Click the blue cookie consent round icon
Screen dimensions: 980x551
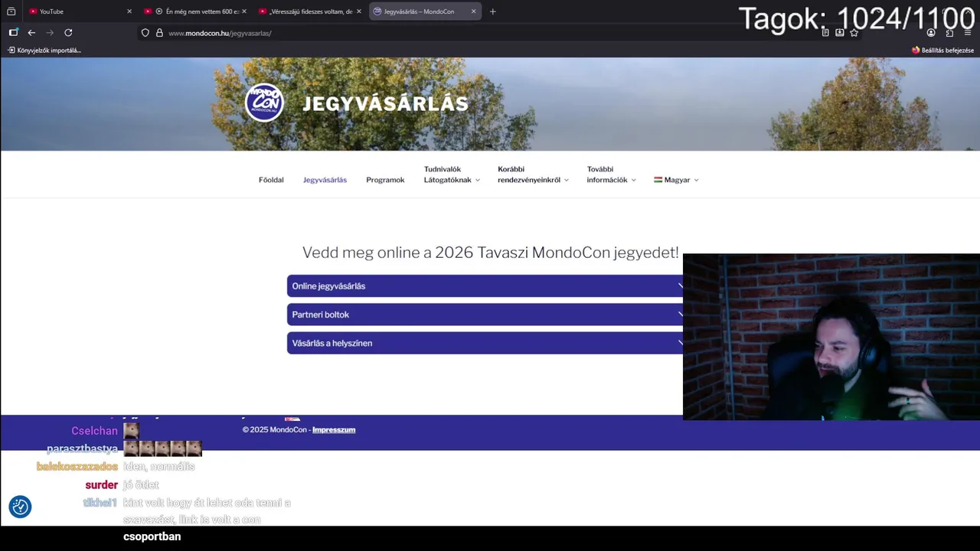20,507
